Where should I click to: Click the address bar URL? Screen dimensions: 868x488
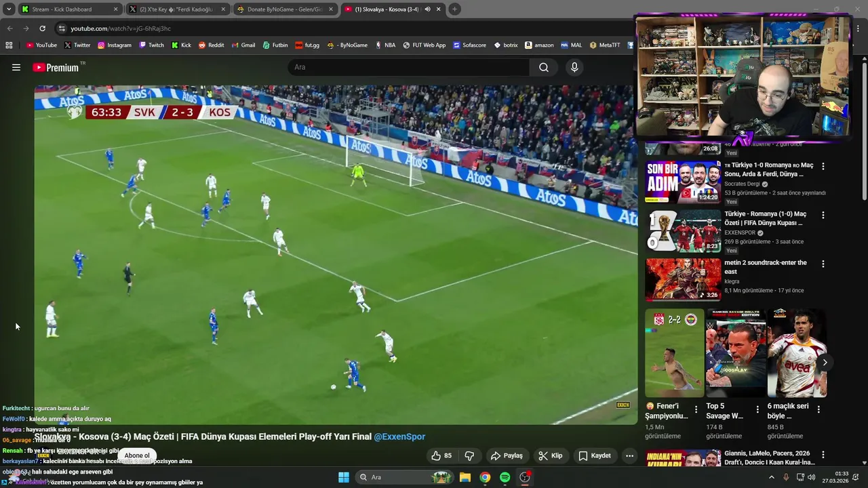(121, 28)
